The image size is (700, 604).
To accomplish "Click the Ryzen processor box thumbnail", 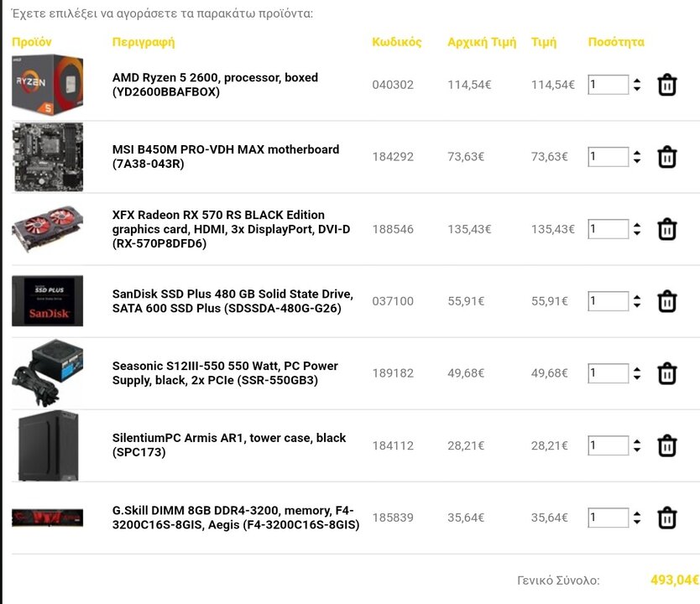I will [47, 85].
